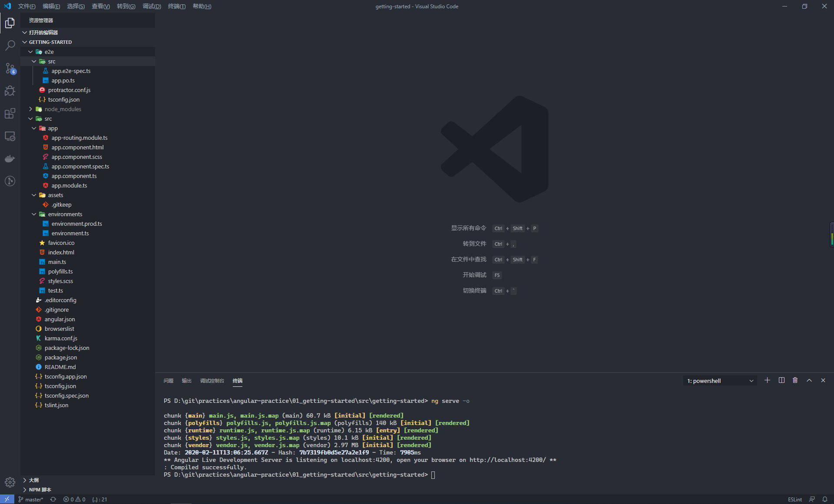Open the Run and Debug view icon

tap(10, 91)
